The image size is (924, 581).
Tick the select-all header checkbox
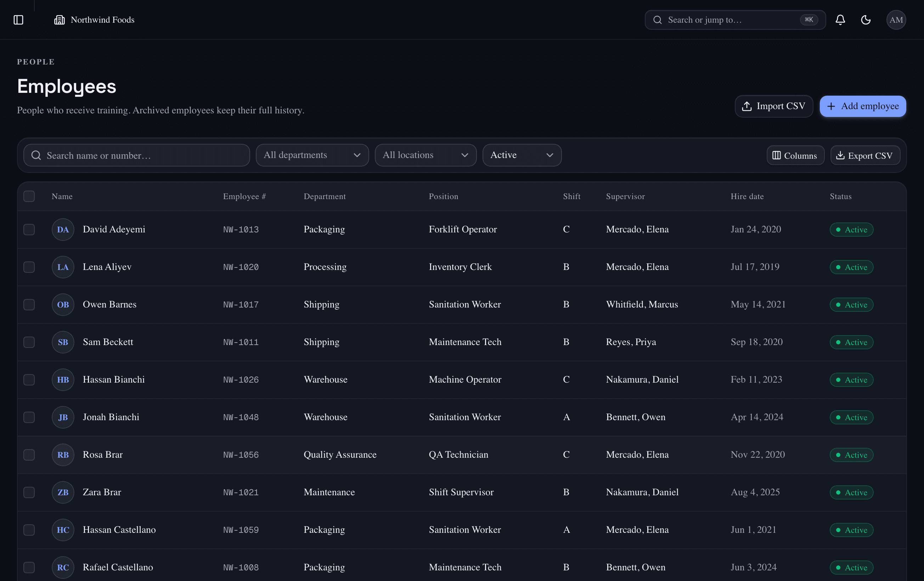click(29, 196)
